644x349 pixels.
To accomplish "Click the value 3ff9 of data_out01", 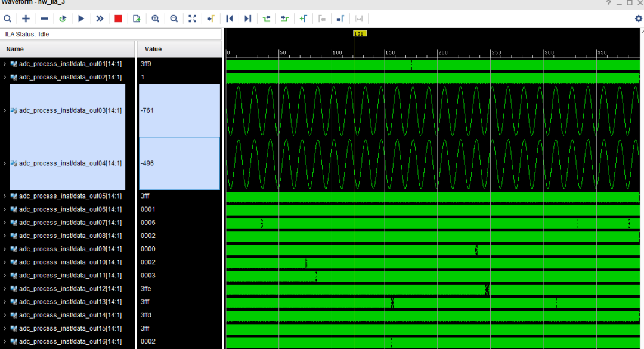I will coord(146,64).
